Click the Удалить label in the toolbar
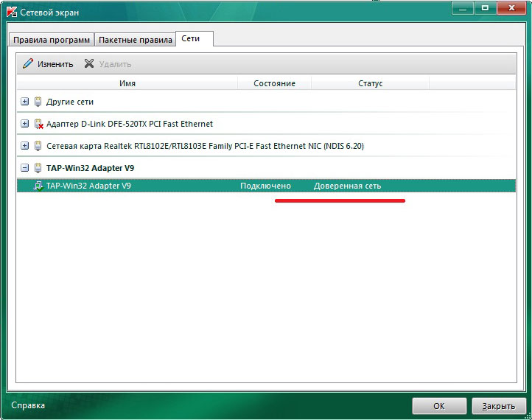 pyautogui.click(x=115, y=64)
